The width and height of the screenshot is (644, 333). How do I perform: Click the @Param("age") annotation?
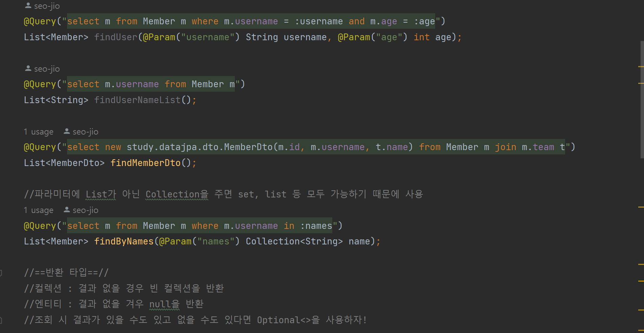[373, 37]
